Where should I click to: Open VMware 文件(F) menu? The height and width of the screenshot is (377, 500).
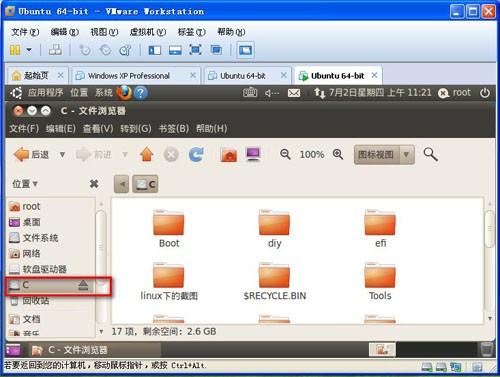25,32
